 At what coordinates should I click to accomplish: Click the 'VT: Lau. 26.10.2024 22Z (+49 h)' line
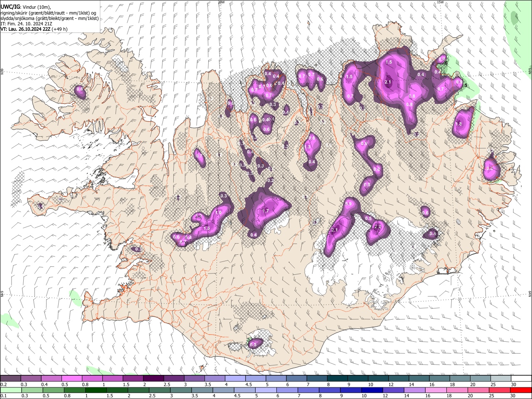click(x=34, y=29)
